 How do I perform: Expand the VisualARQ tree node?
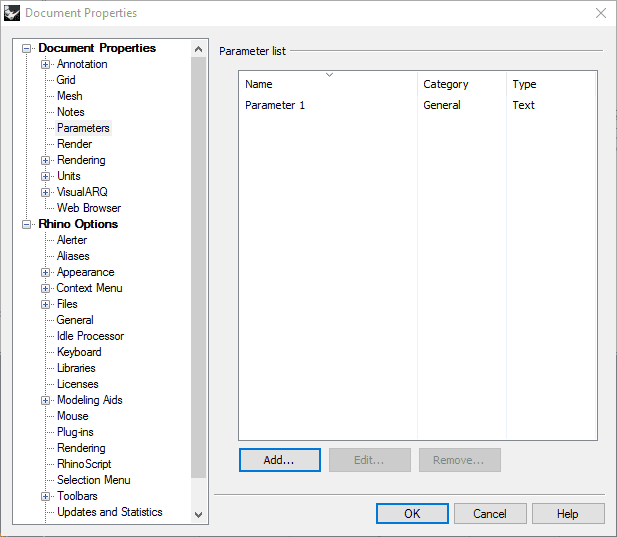[x=45, y=192]
